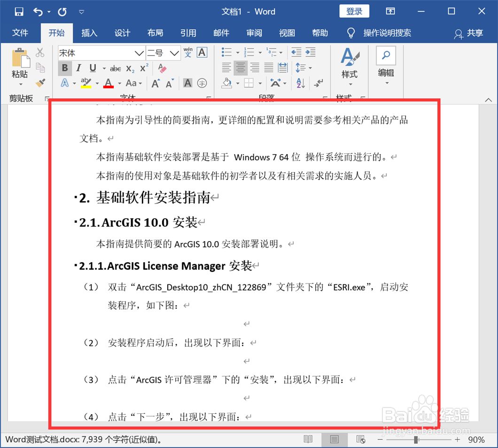Sort the selected paragraphs
This screenshot has height=448, width=498.
(x=300, y=83)
